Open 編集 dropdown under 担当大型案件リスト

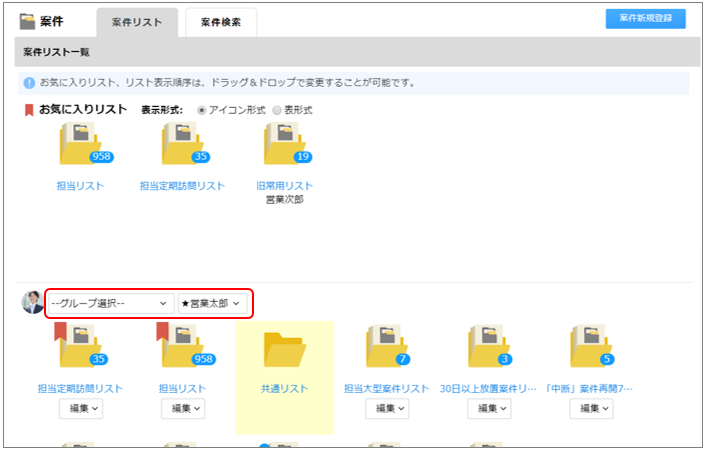[387, 408]
